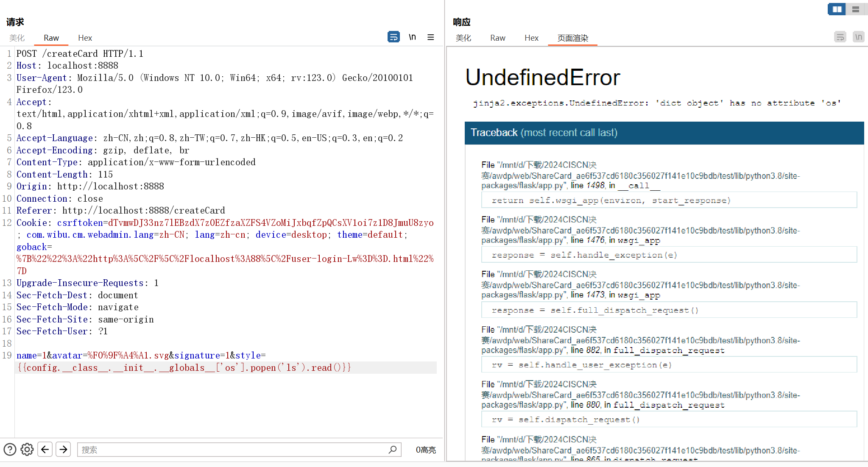Select the request 美化 tab
Screen dimensions: 868x467
coord(17,38)
